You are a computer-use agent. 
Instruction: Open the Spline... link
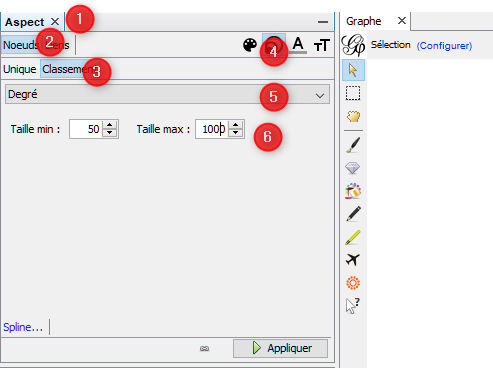[23, 327]
